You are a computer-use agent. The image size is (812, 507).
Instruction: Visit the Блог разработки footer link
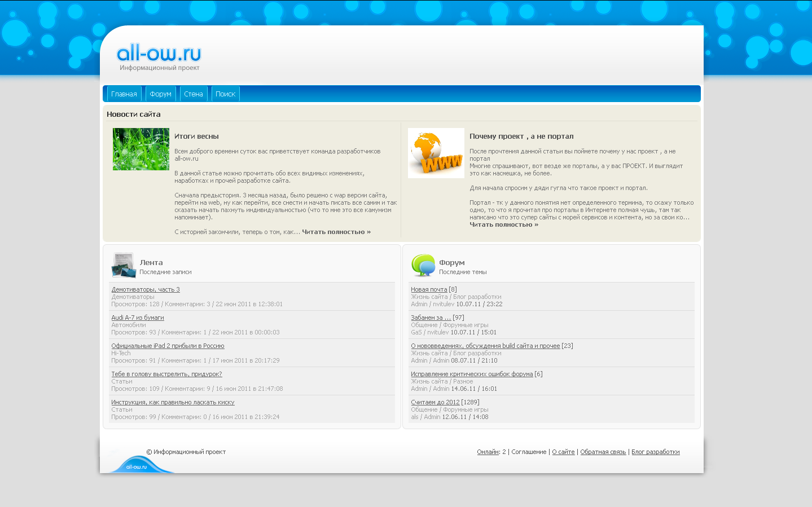pyautogui.click(x=655, y=452)
